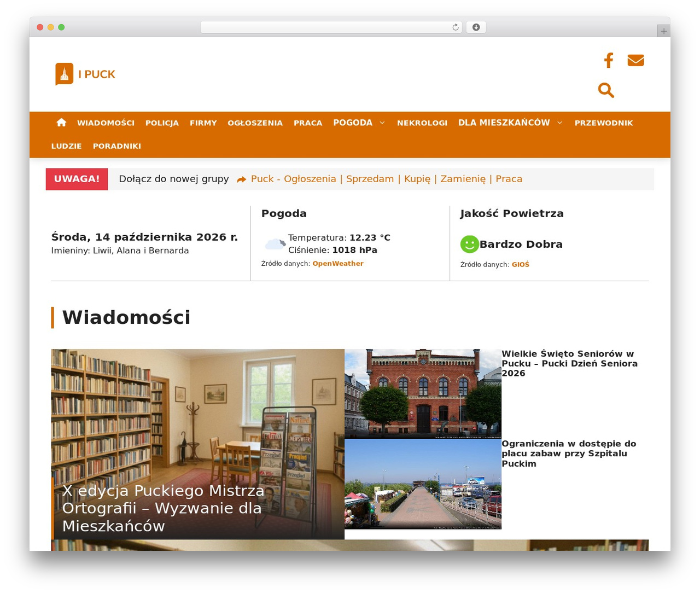Click the Jakość Powietrza heading
This screenshot has height=593, width=700.
point(512,213)
